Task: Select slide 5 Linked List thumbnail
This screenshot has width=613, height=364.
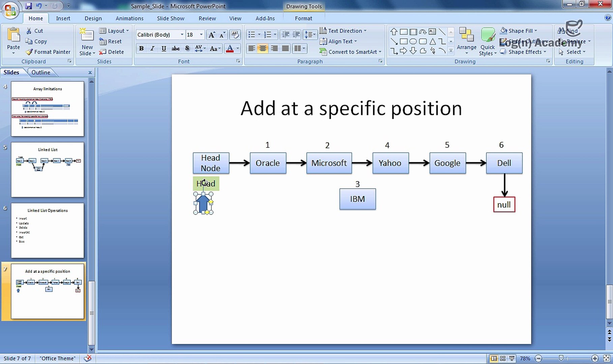Action: (48, 170)
